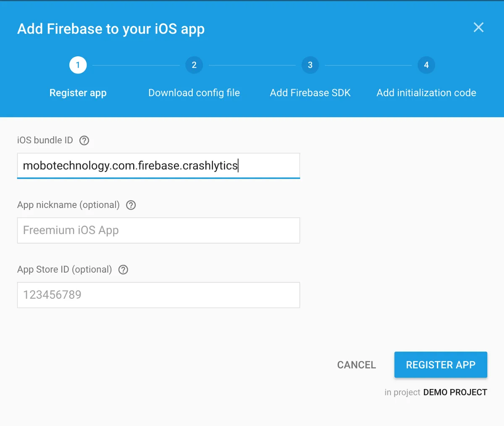Click the step 2 circle
This screenshot has width=504, height=426.
coord(194,65)
